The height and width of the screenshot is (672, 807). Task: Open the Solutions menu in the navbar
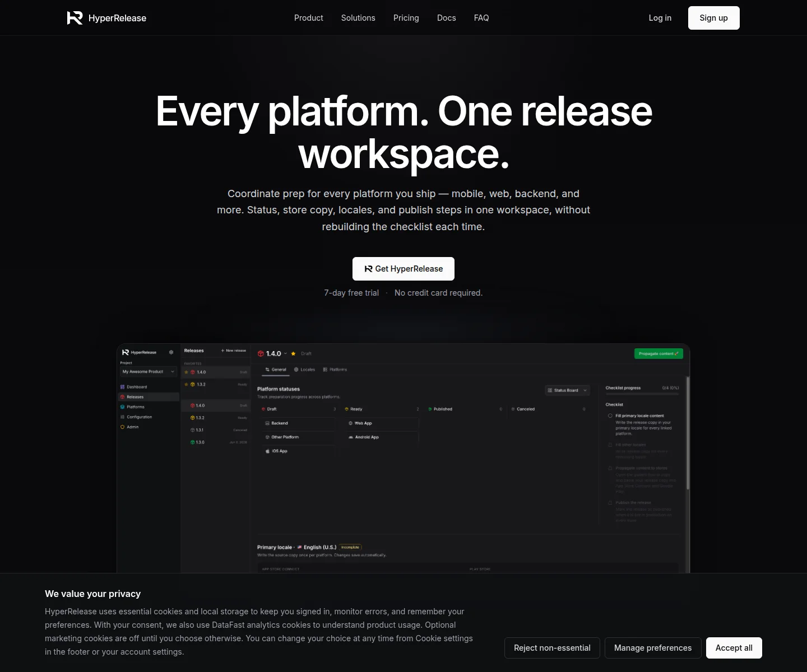pyautogui.click(x=358, y=18)
